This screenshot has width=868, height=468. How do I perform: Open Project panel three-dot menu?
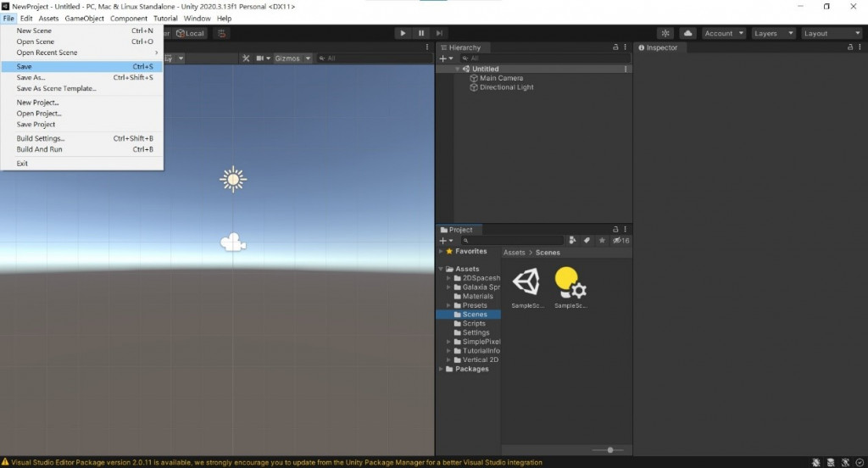pyautogui.click(x=625, y=229)
